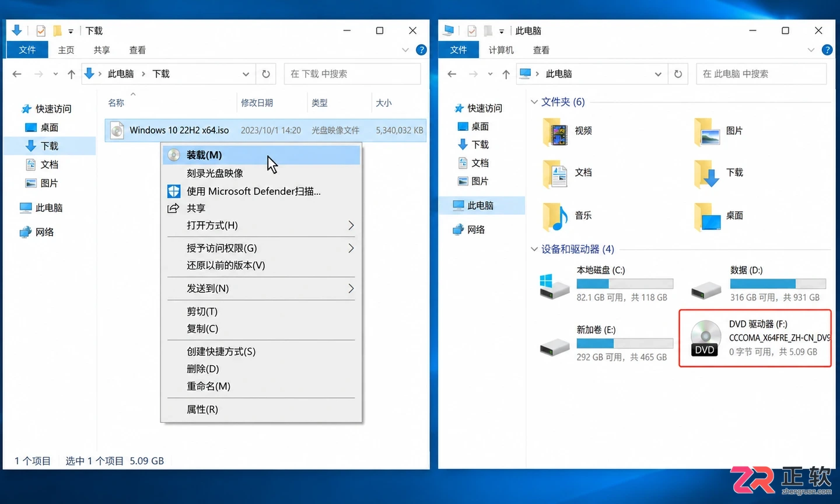Click the 在 下载 中搜索 search box
The image size is (840, 504).
[352, 74]
